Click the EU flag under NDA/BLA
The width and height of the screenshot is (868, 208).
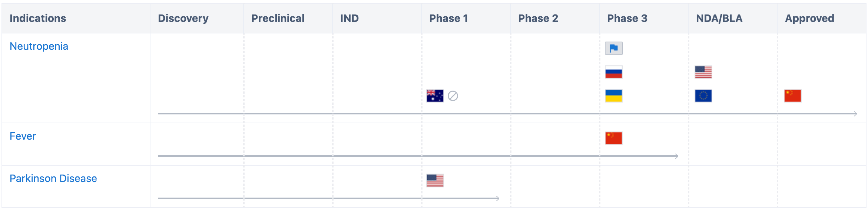pos(703,96)
